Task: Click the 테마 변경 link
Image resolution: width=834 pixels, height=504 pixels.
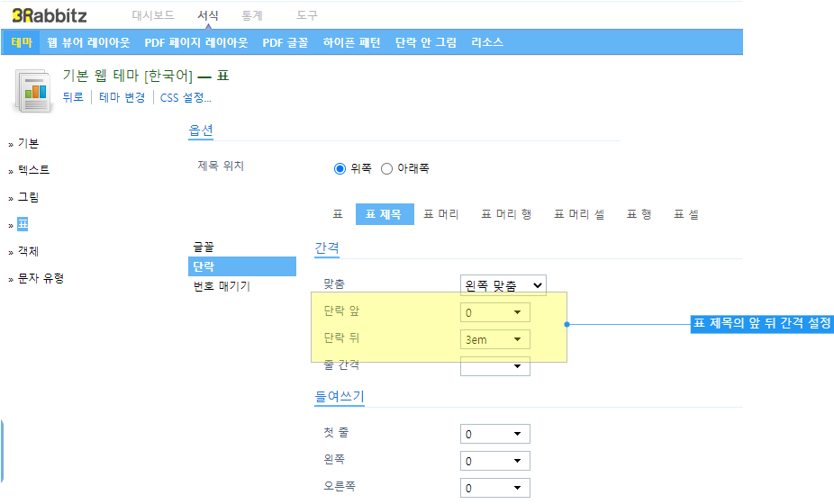Action: pos(122,98)
